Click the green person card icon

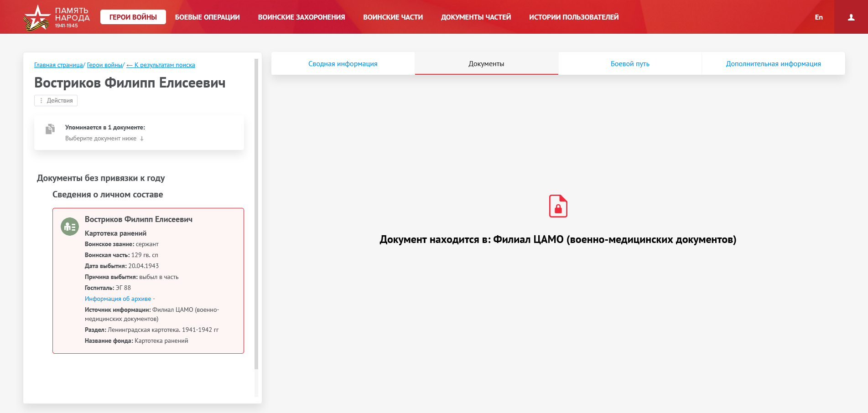70,227
